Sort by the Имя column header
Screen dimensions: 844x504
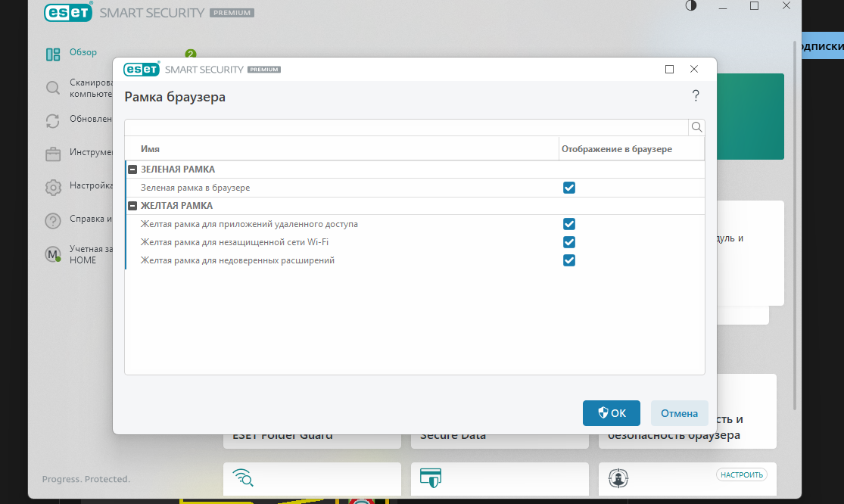click(x=342, y=149)
